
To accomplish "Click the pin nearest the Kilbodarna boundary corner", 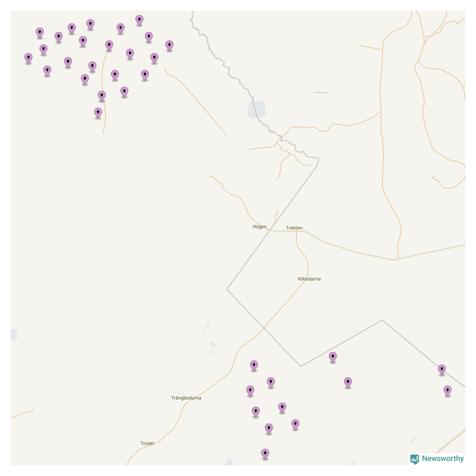I will tap(332, 357).
